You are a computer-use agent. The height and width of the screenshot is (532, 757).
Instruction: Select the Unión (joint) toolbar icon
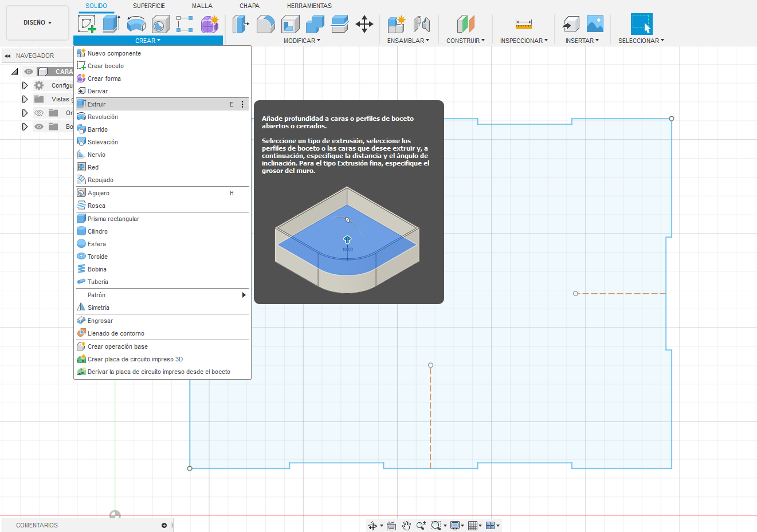click(x=422, y=24)
